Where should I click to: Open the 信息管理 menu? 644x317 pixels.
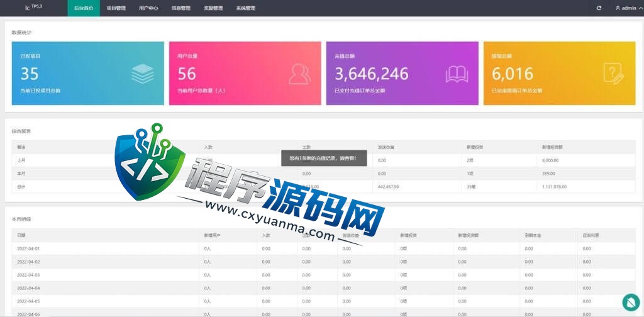tap(181, 8)
